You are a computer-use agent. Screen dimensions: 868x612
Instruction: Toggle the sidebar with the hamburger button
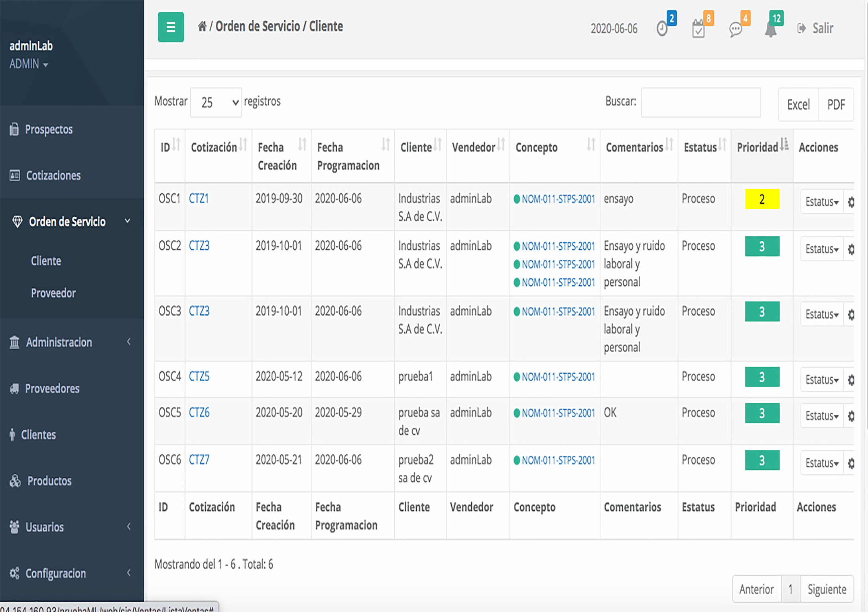[x=171, y=27]
